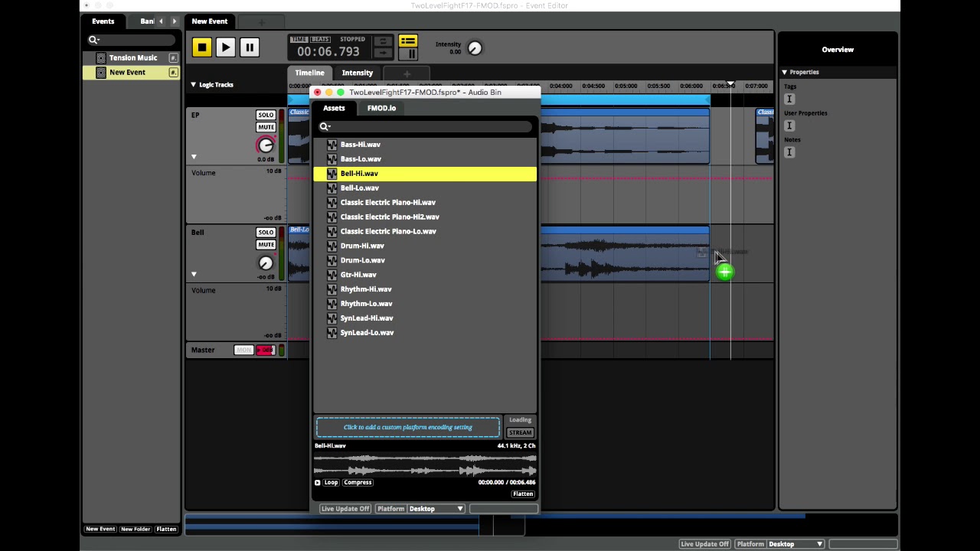980x551 pixels.
Task: Click the Classic Electric Piano-Hi2.wav waveform icon
Action: pyautogui.click(x=332, y=217)
